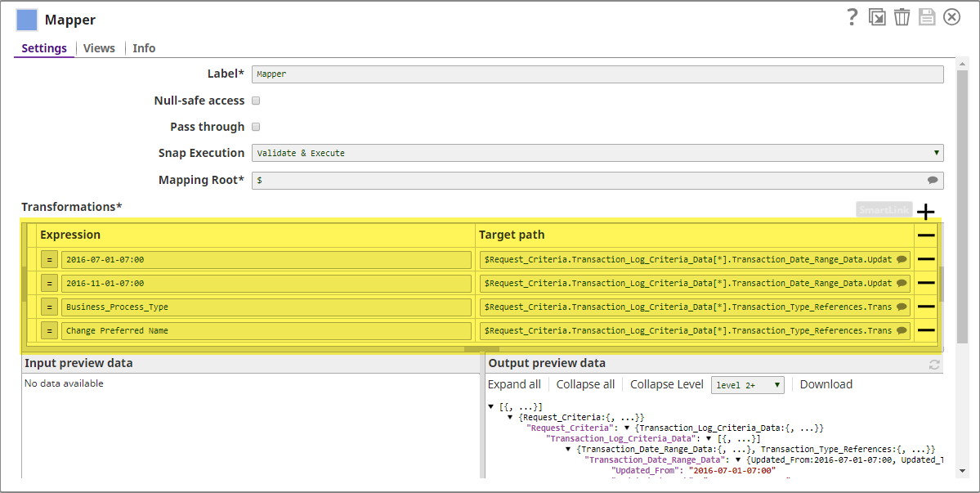Open the Snap Execution dropdown
This screenshot has height=493, width=980.
tap(597, 153)
